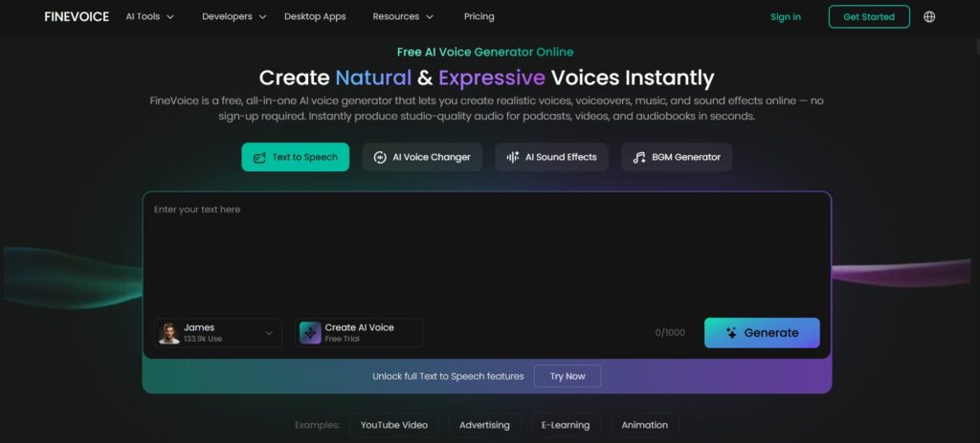Open the AI Tools menu
This screenshot has height=443, width=980.
(x=150, y=17)
